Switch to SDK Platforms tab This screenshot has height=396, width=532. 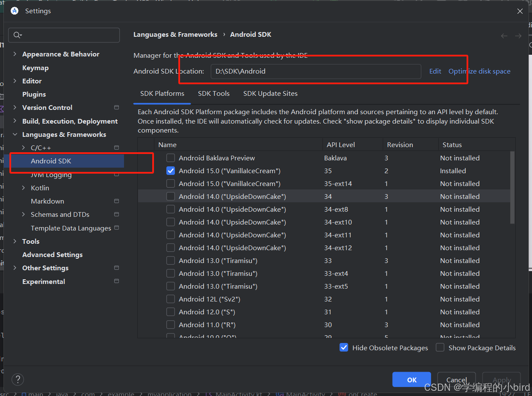point(162,93)
